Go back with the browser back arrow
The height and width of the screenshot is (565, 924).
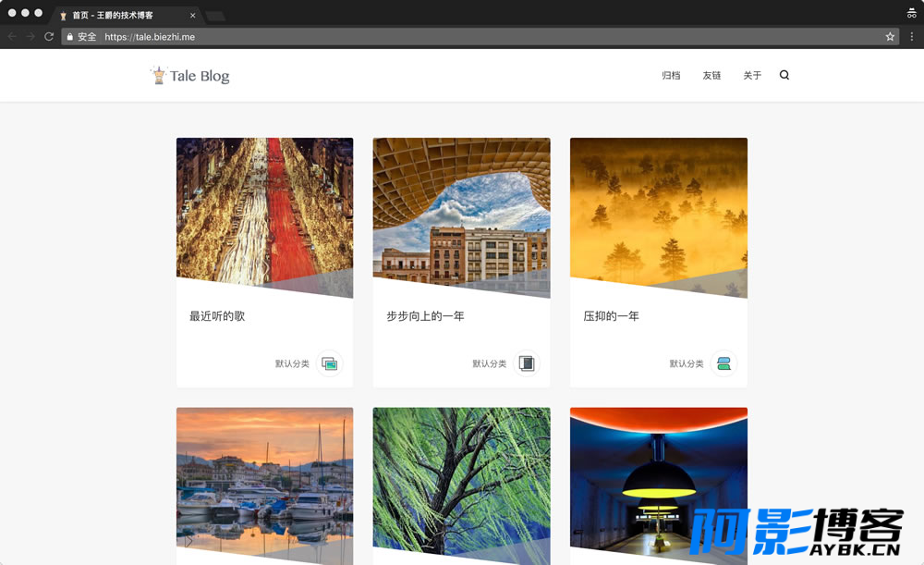(12, 37)
